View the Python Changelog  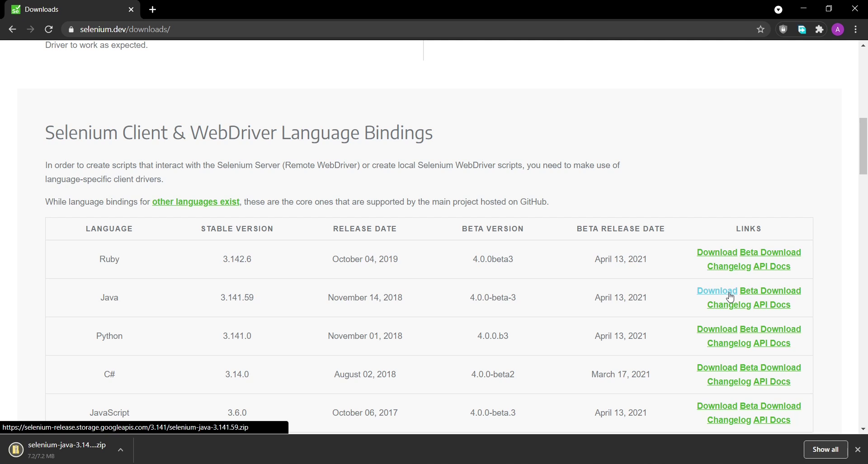click(x=729, y=343)
